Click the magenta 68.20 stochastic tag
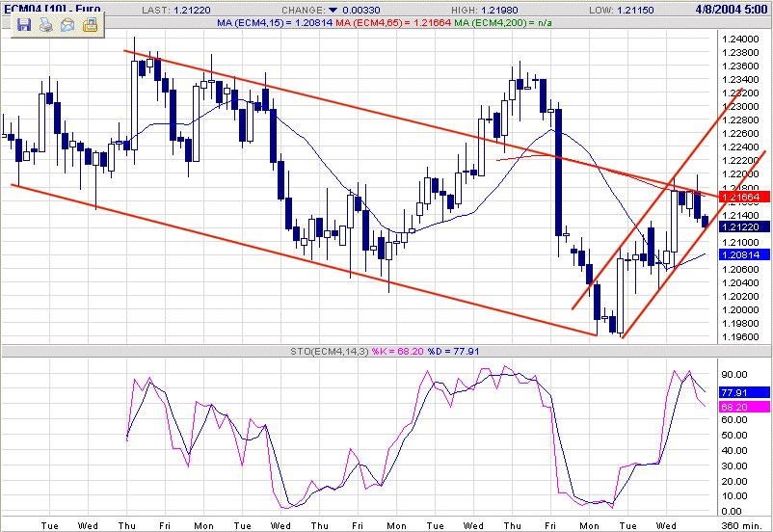 click(x=743, y=407)
